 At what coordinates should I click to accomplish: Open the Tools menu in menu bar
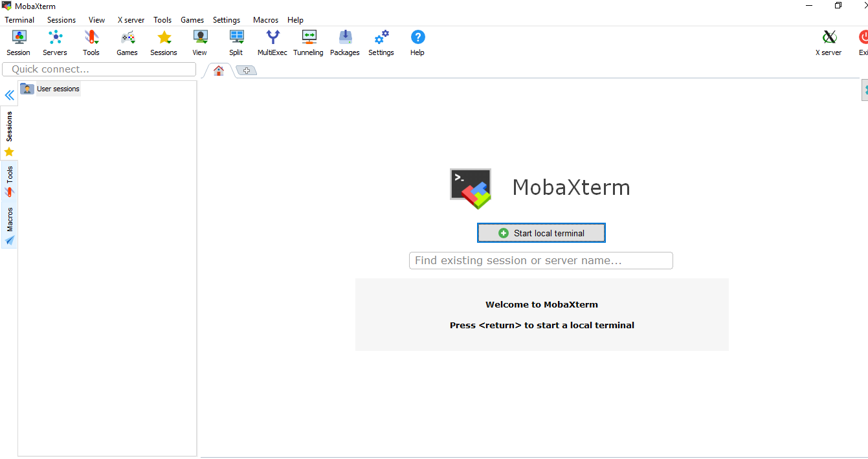click(162, 20)
